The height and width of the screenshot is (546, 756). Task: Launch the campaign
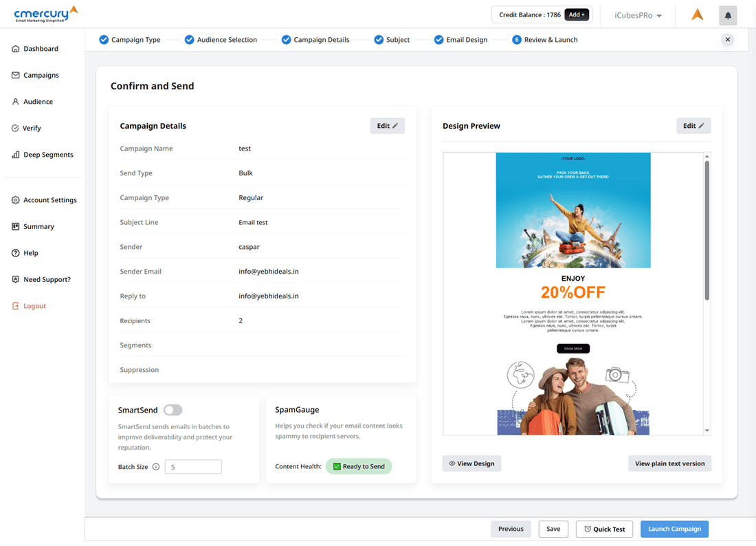(x=674, y=529)
